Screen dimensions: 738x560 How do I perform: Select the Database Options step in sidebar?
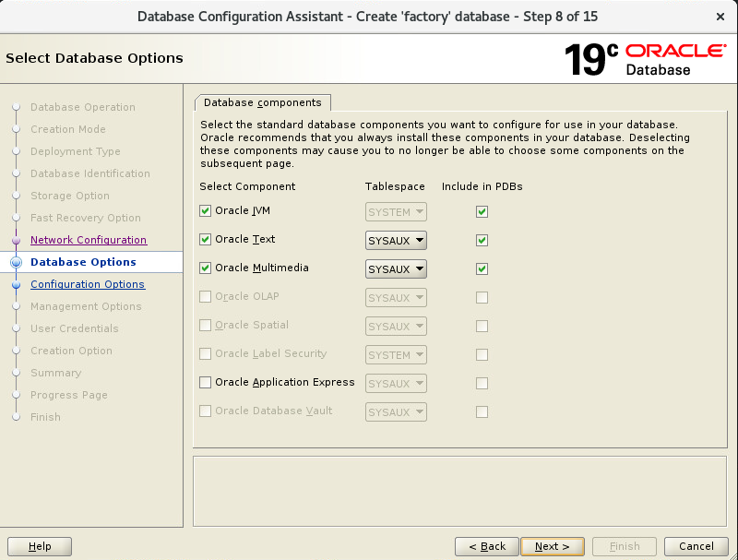pos(83,262)
